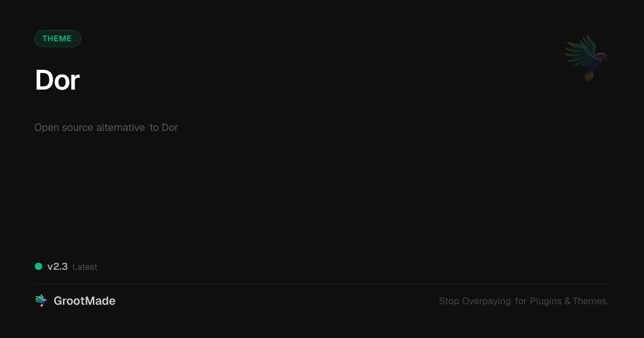Click the word "to" in the subtitle
Image resolution: width=644 pixels, height=338 pixels.
click(x=155, y=128)
